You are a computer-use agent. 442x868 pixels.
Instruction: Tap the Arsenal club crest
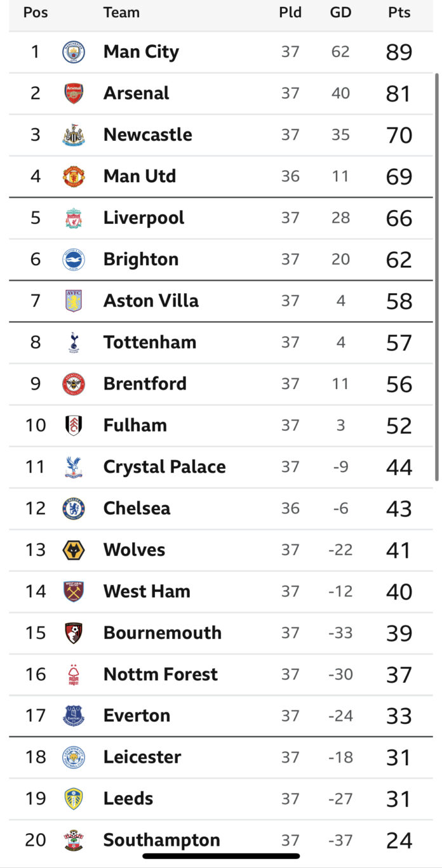point(74,93)
